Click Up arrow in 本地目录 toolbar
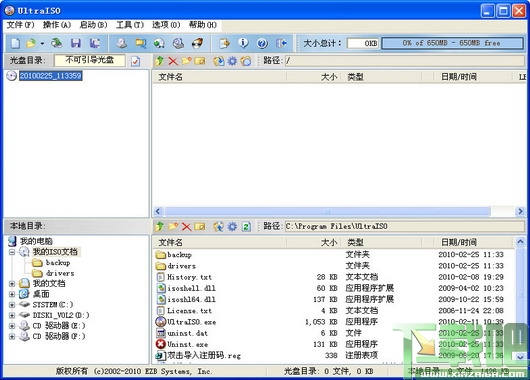530x380 pixels. tap(159, 226)
